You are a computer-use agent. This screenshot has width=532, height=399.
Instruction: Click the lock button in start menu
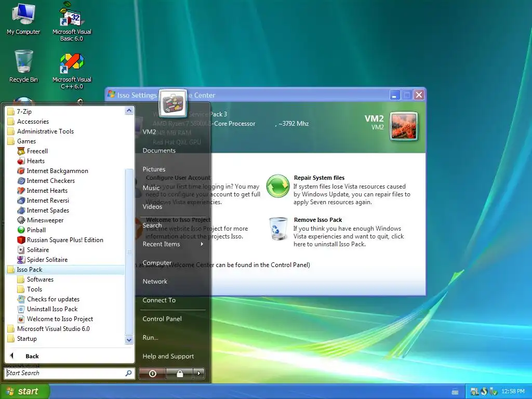coord(180,373)
